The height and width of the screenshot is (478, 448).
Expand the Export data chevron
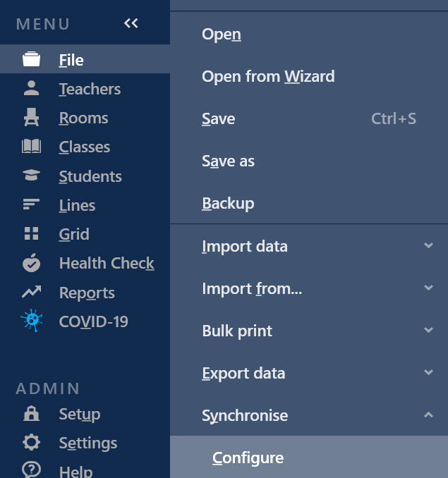[428, 372]
